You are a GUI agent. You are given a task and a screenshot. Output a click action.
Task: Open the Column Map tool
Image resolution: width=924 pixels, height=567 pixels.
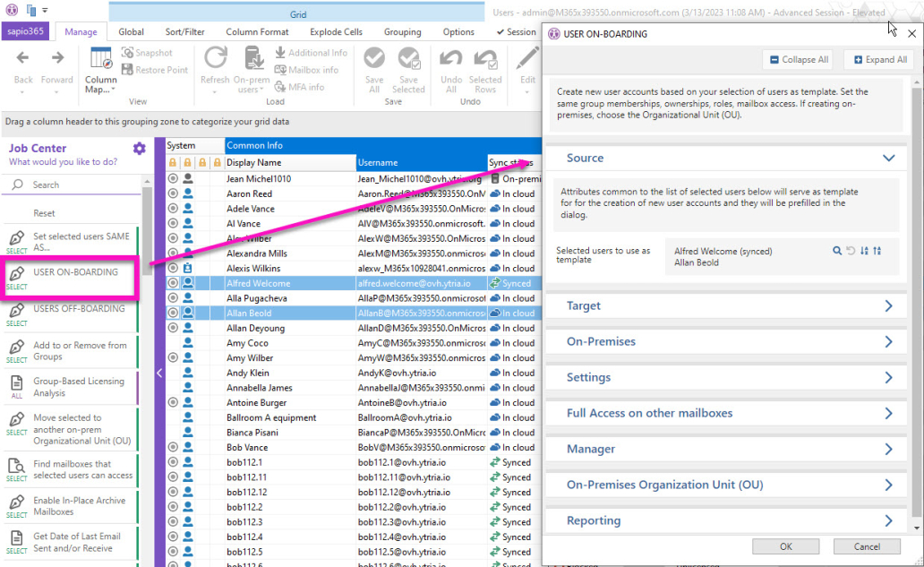[x=101, y=71]
